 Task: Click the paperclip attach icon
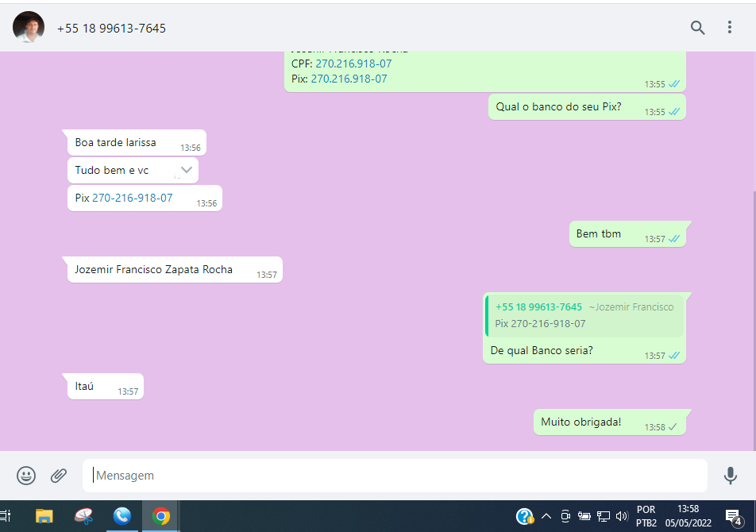coord(59,476)
